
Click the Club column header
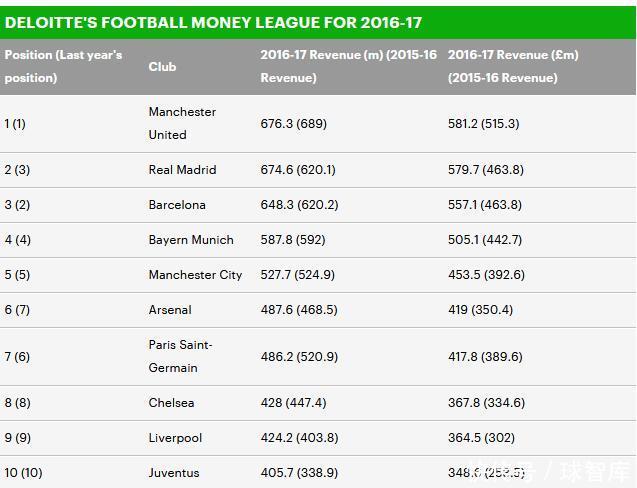[x=162, y=66]
